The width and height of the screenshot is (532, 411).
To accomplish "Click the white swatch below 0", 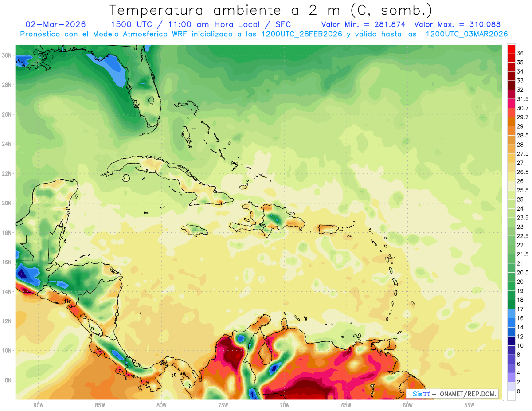I will pos(511,396).
